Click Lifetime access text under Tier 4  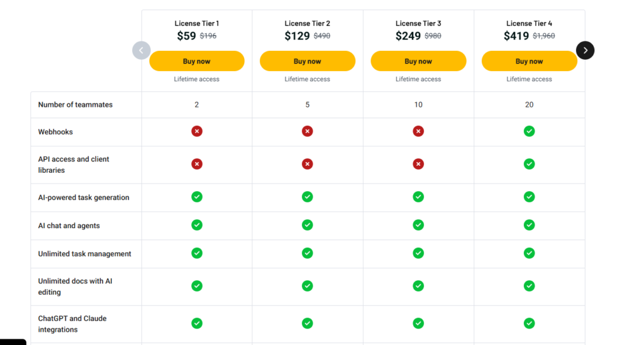pyautogui.click(x=529, y=79)
